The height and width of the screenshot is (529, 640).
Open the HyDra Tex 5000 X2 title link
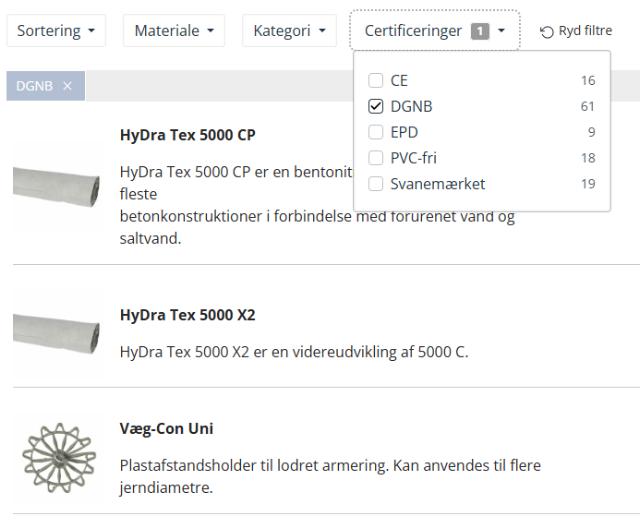click(187, 315)
